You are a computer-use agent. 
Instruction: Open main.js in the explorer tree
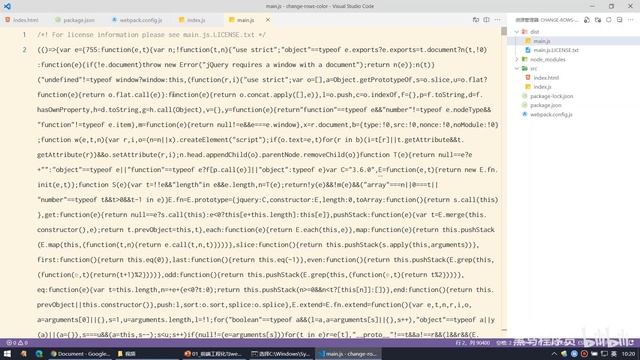point(573,41)
